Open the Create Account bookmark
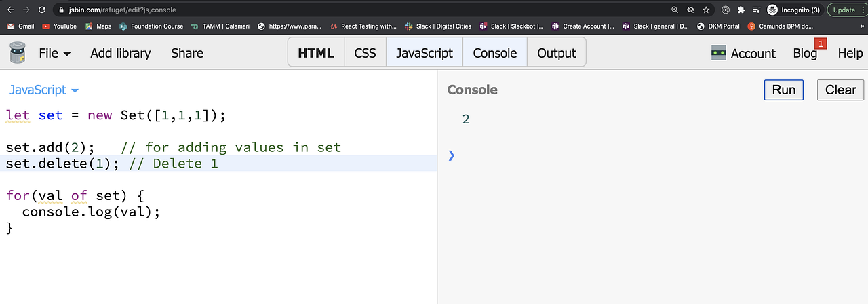Image resolution: width=868 pixels, height=304 pixels. tap(583, 26)
